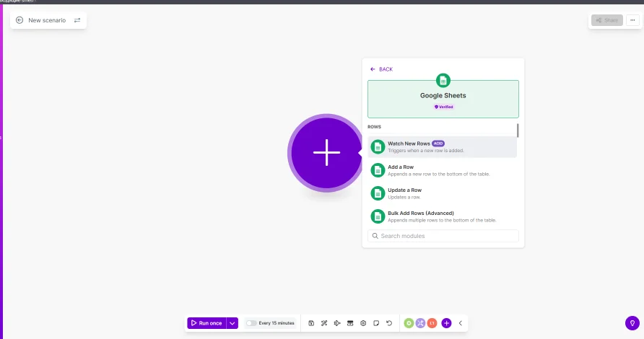Click the swap arrows icon next to New scenario
This screenshot has height=339, width=644.
click(x=77, y=20)
